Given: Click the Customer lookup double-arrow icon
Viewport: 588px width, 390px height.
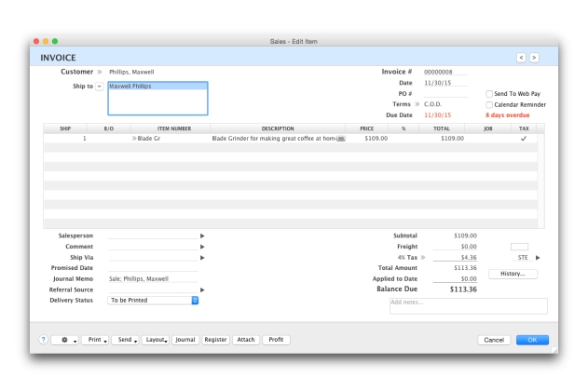Looking at the screenshot, I should click(100, 72).
